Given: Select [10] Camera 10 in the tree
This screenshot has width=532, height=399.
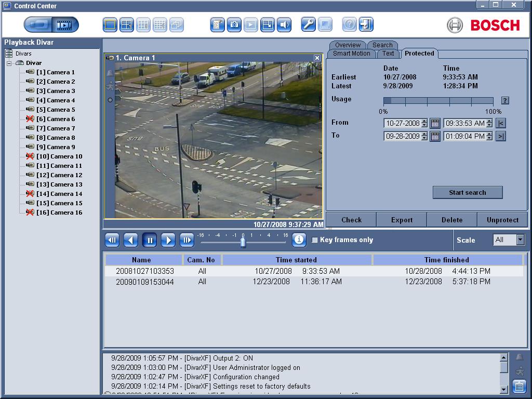Looking at the screenshot, I should point(59,156).
